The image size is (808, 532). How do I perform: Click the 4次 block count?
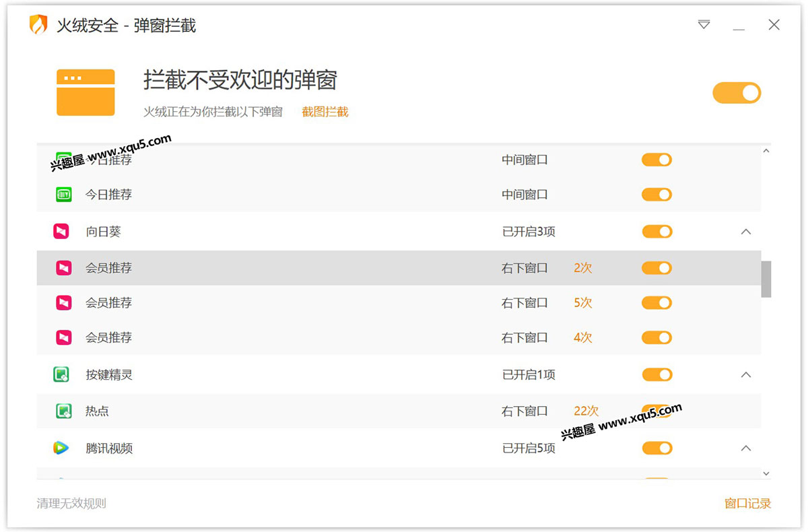coord(583,337)
